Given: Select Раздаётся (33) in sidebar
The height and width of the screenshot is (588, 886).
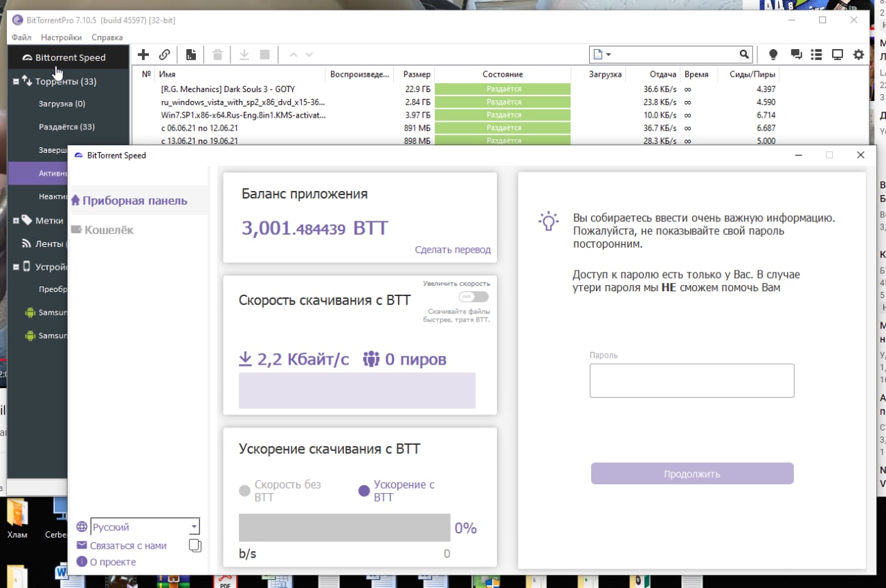Looking at the screenshot, I should [66, 127].
